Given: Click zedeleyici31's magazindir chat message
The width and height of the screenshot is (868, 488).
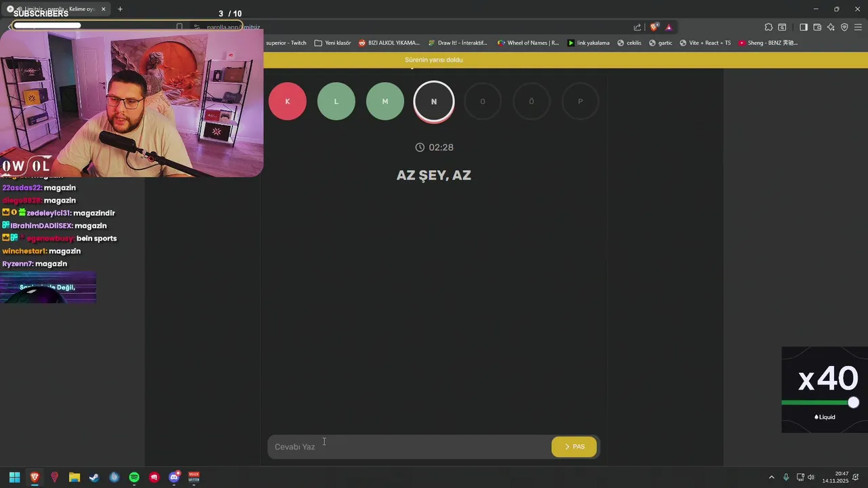Looking at the screenshot, I should pos(59,213).
